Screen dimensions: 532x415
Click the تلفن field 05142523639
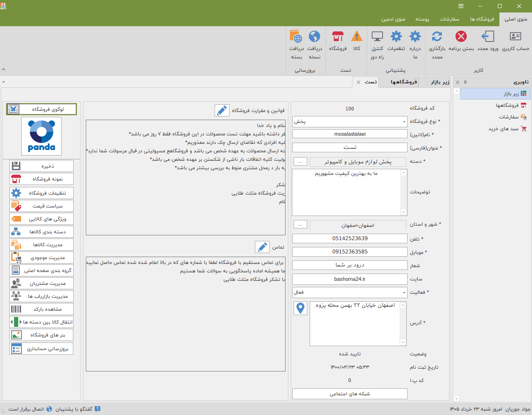[x=350, y=239]
